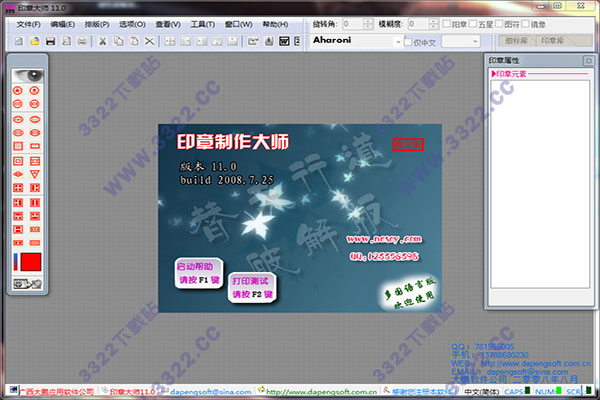
Task: Click the eye preview image in the tool palette
Action: click(x=28, y=76)
